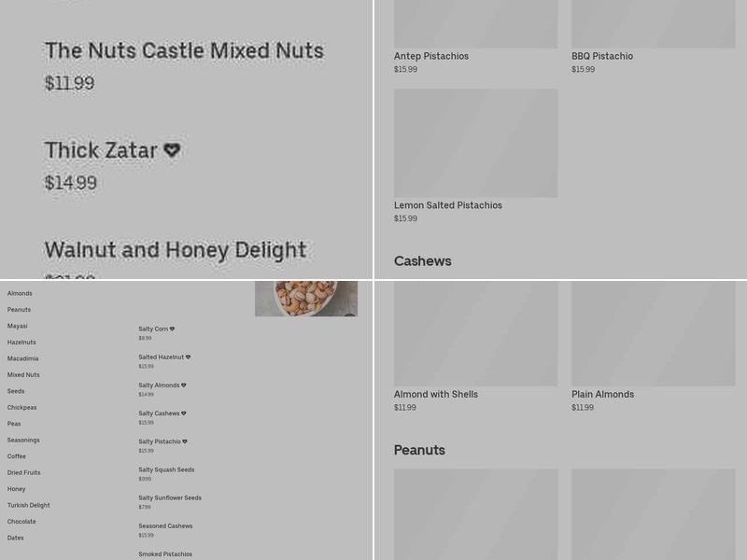Image resolution: width=747 pixels, height=560 pixels.
Task: Click the heart icon next to Salted Hazelnut
Action: [188, 357]
